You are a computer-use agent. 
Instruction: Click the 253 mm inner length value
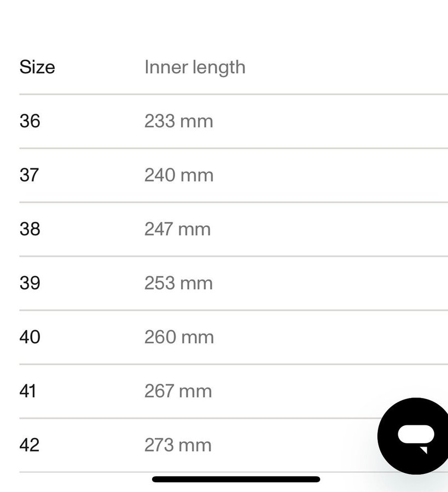[178, 283]
